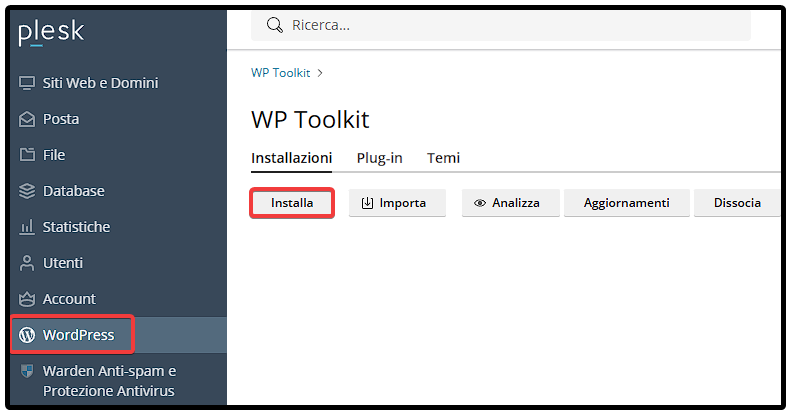Viewport: 791px width, 415px height.
Task: Click the stacked layers icon beside Database
Action: 27,191
